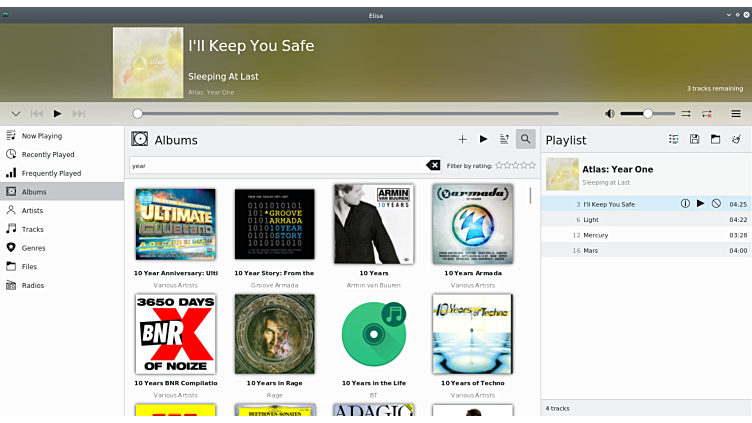The height and width of the screenshot is (423, 752).
Task: Clear the search text field
Action: click(x=433, y=166)
